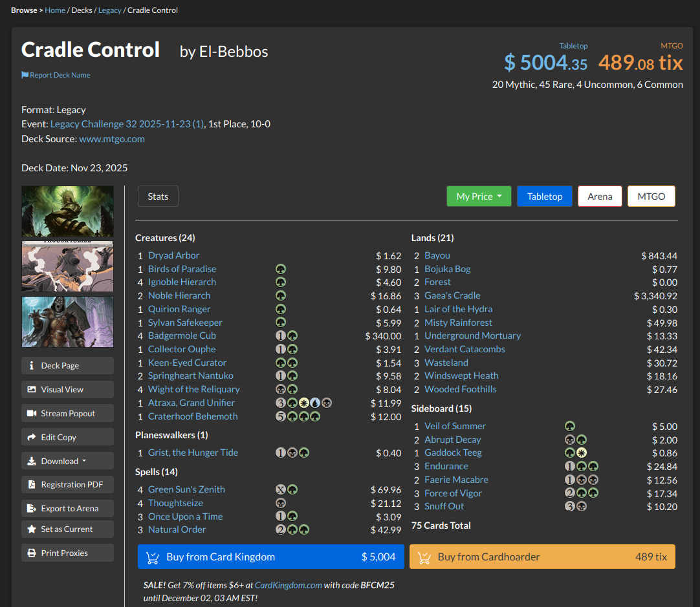Click the star icon on Set as Current

click(32, 529)
